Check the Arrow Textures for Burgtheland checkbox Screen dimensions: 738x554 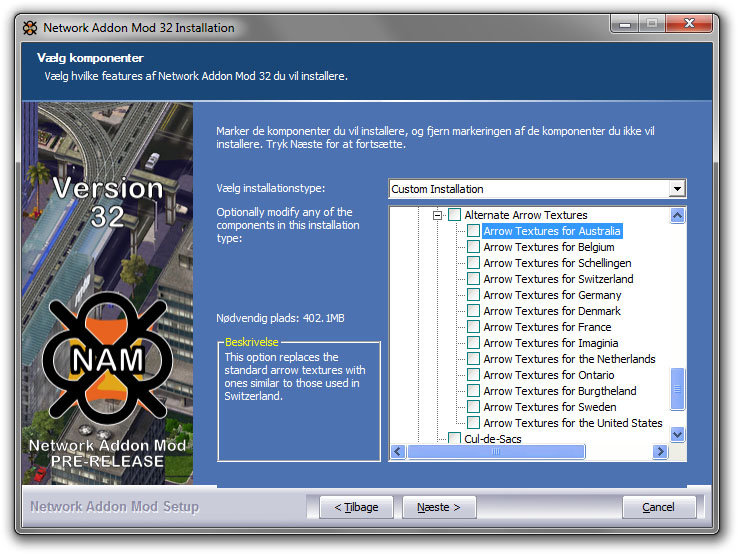tap(473, 391)
